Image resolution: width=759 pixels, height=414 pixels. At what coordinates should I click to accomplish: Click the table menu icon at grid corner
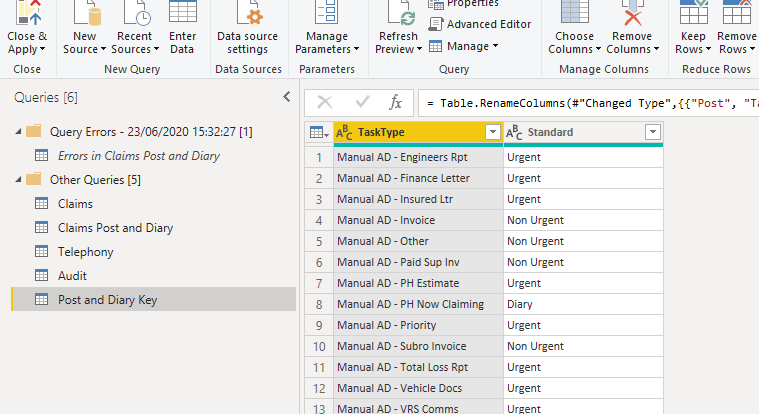tap(319, 132)
